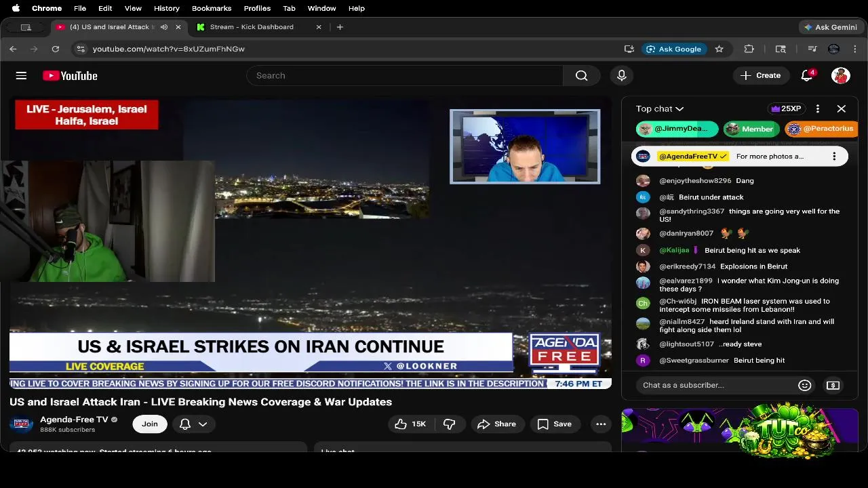Click username @Sweetgrassburner in chat

pos(694,361)
